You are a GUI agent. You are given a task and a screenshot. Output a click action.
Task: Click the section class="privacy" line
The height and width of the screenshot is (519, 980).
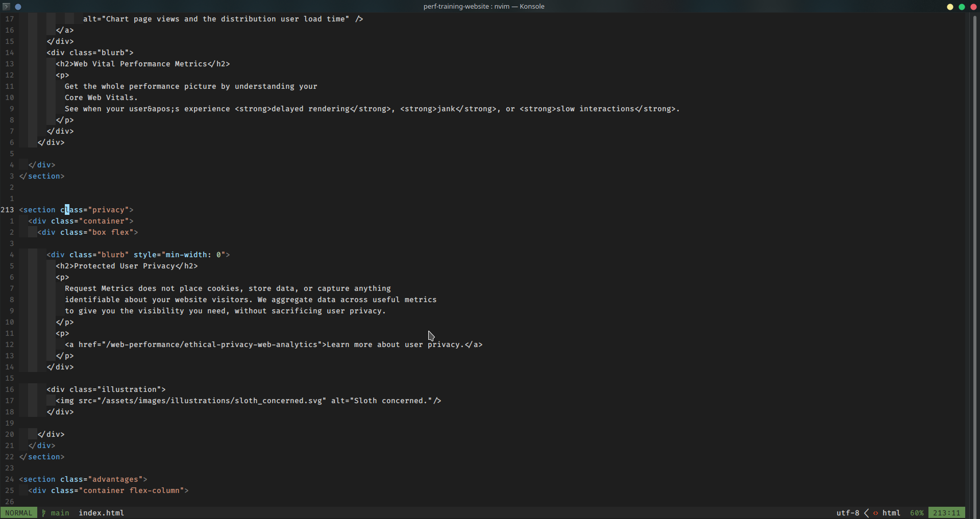(77, 210)
